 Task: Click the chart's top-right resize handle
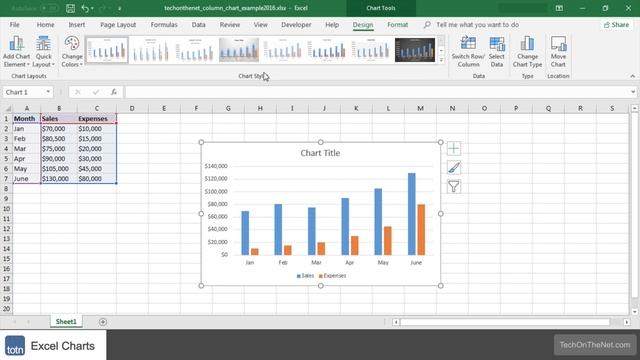(x=440, y=142)
